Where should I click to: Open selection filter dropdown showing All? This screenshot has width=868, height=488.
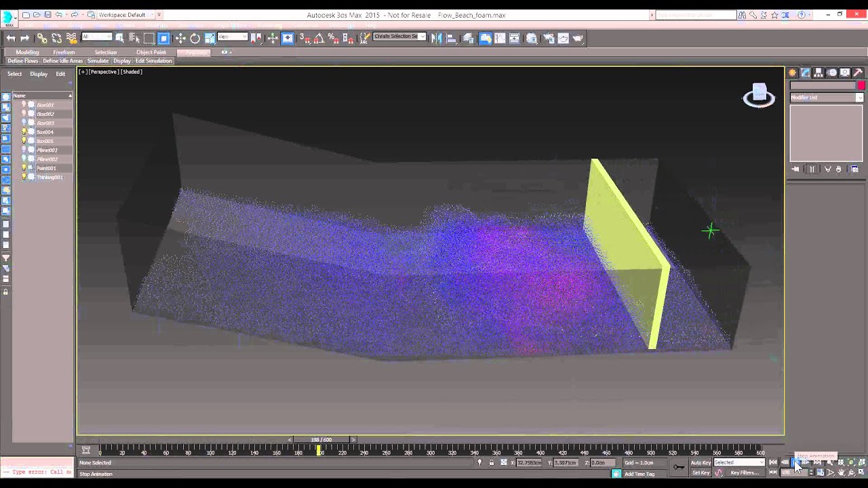pyautogui.click(x=97, y=37)
